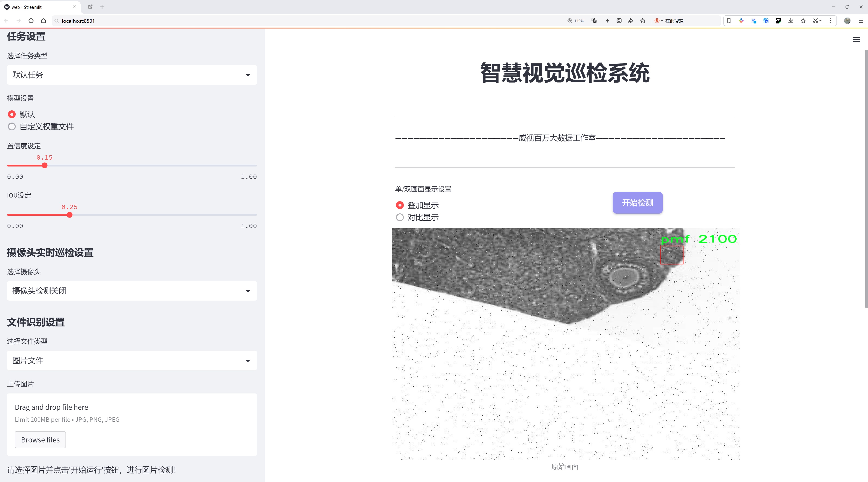This screenshot has width=868, height=482.
Task: Click the Browse files button
Action: [x=40, y=440]
